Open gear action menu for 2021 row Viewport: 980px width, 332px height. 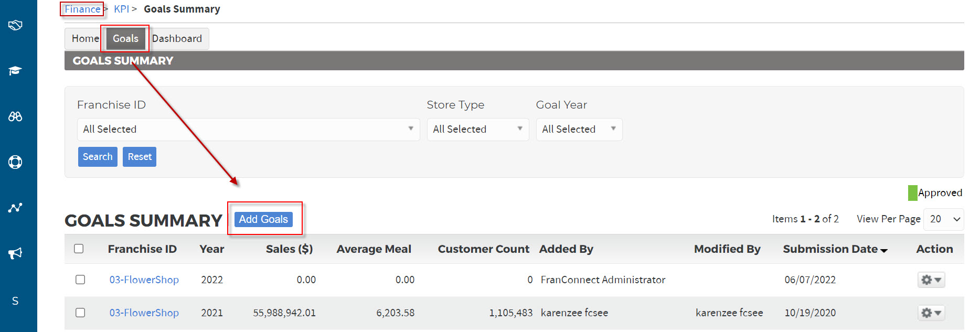(931, 313)
